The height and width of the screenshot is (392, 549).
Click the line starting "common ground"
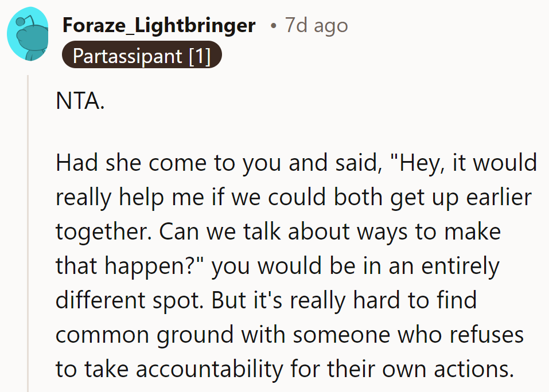290,335
